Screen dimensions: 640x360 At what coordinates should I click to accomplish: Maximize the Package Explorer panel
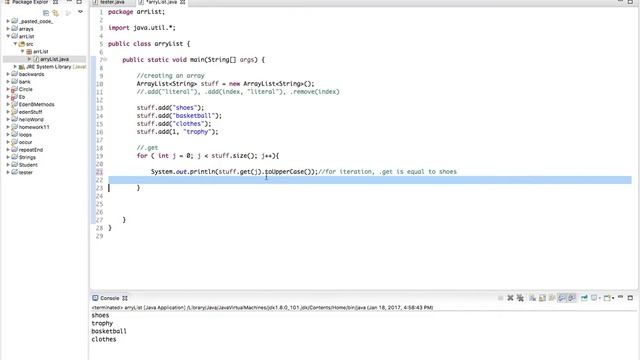click(x=79, y=2)
